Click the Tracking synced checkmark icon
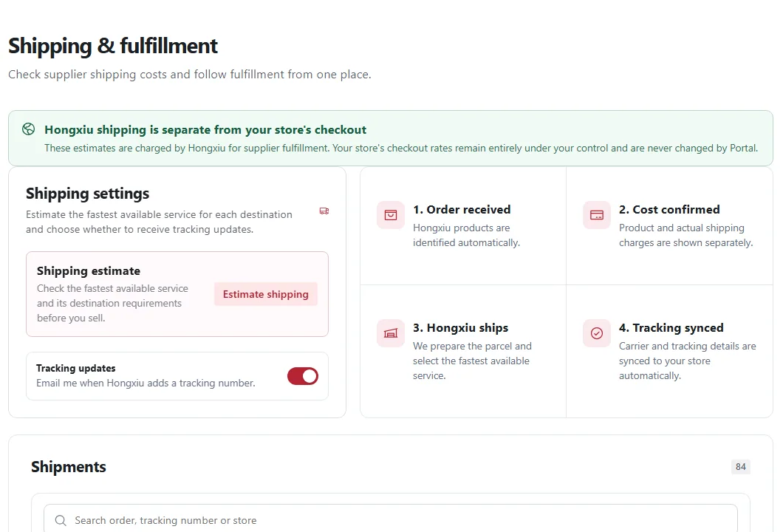This screenshot has height=532, width=783. coord(597,333)
